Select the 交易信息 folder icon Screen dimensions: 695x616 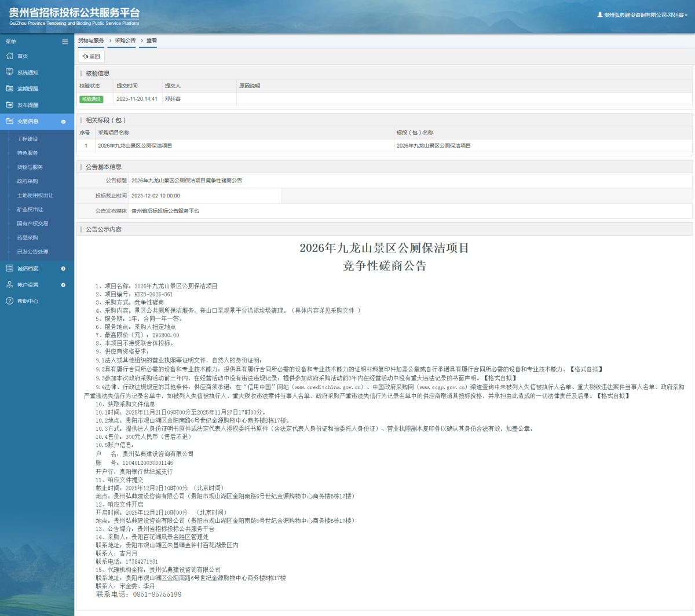click(x=9, y=122)
